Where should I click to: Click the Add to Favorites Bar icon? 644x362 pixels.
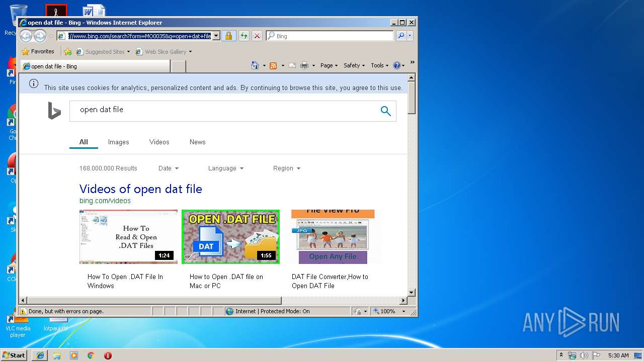click(68, 51)
